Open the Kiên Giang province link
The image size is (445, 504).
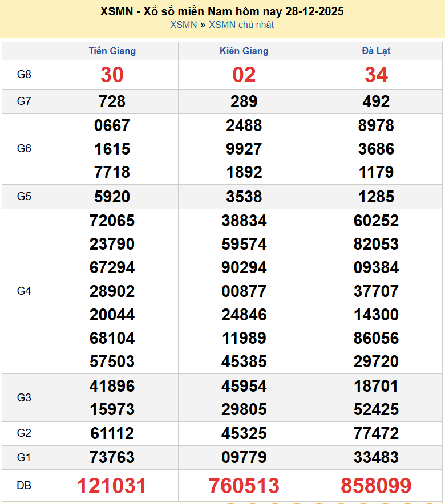(244, 51)
